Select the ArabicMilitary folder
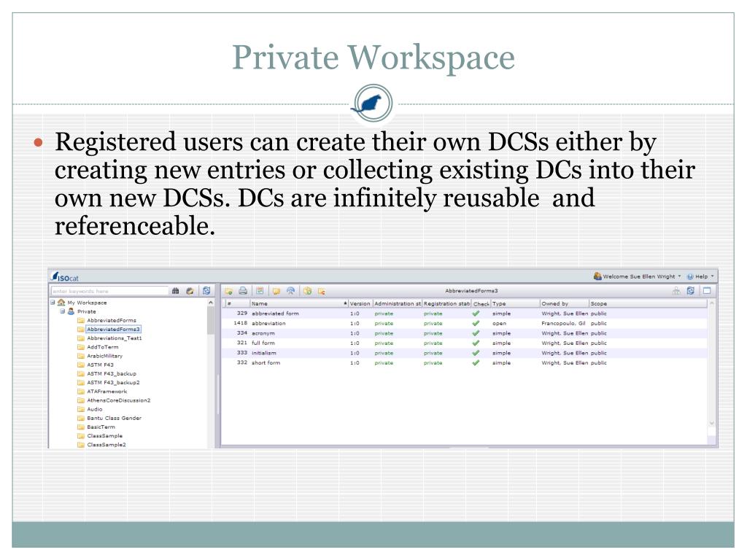This screenshot has height=560, width=747. pyautogui.click(x=105, y=356)
